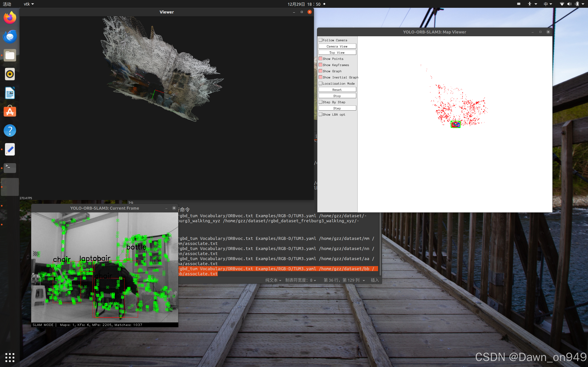Open the Files manager icon
The width and height of the screenshot is (588, 367).
pos(10,56)
